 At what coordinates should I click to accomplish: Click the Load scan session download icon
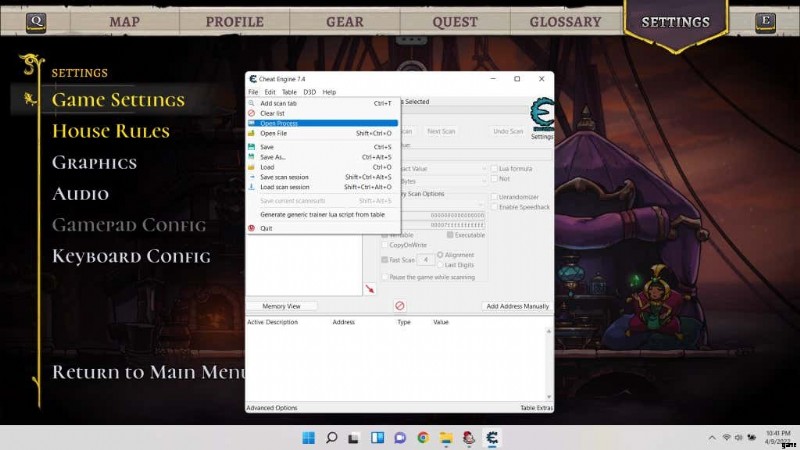tap(251, 187)
